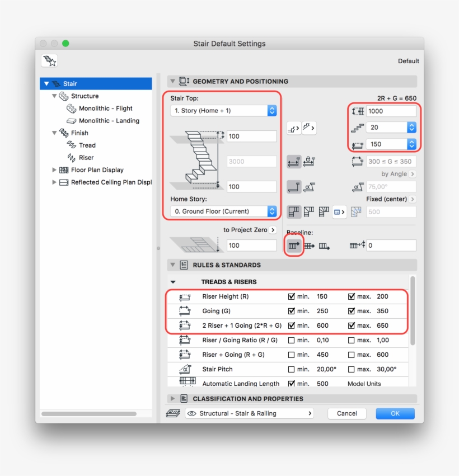This screenshot has height=476, width=459.
Task: Collapse the Structure branch in the sidebar
Action: click(x=54, y=96)
